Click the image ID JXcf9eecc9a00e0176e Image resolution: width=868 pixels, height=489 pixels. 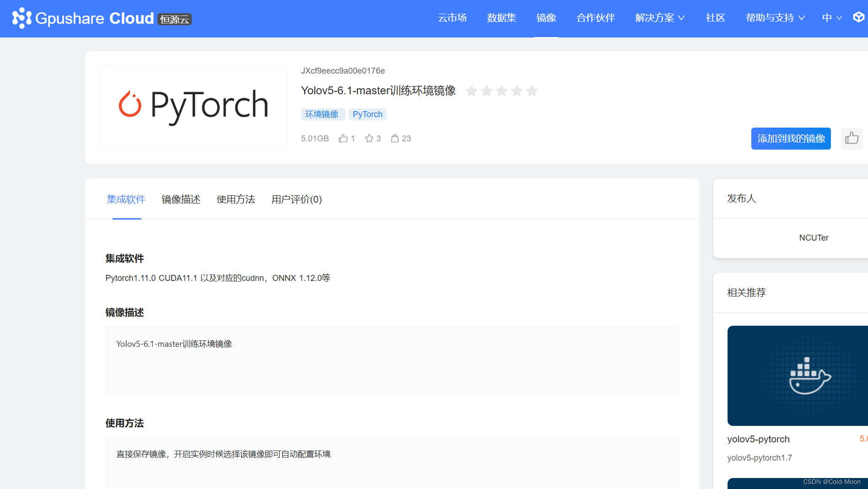(x=343, y=71)
